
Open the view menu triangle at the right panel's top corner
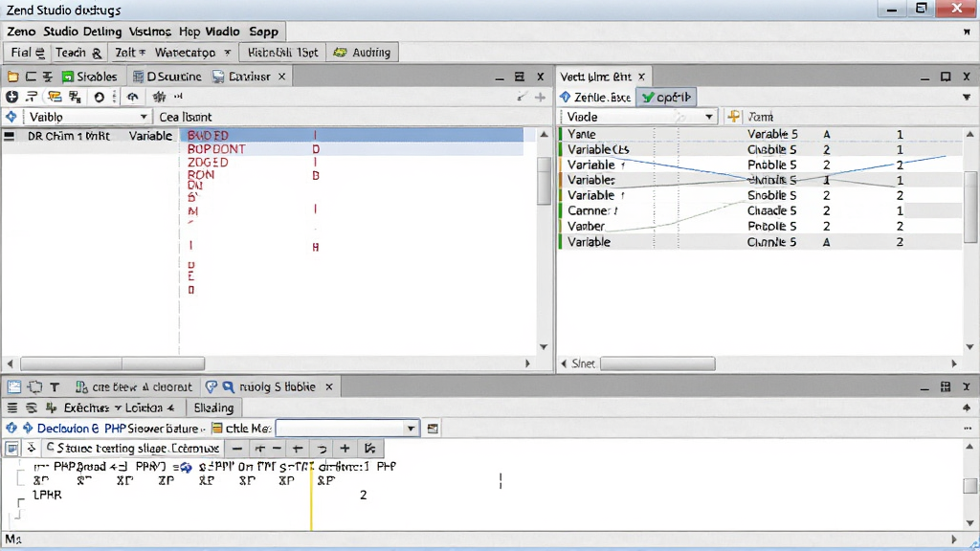pos(967,97)
